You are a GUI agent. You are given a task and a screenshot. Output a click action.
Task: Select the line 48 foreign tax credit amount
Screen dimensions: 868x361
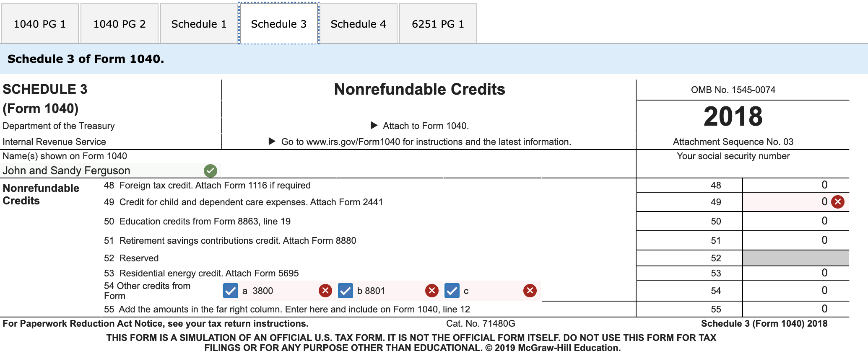[805, 185]
